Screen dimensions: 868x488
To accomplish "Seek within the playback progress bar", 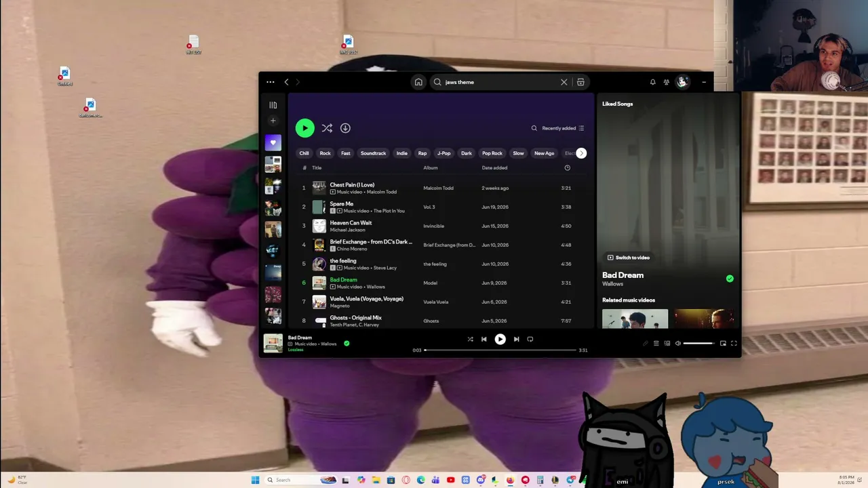I will click(x=500, y=350).
